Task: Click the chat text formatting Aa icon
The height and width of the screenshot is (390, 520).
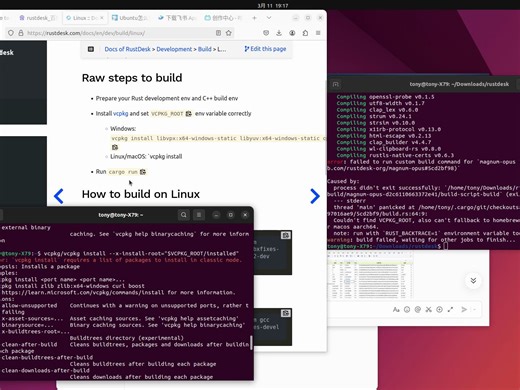Action: 396,309
